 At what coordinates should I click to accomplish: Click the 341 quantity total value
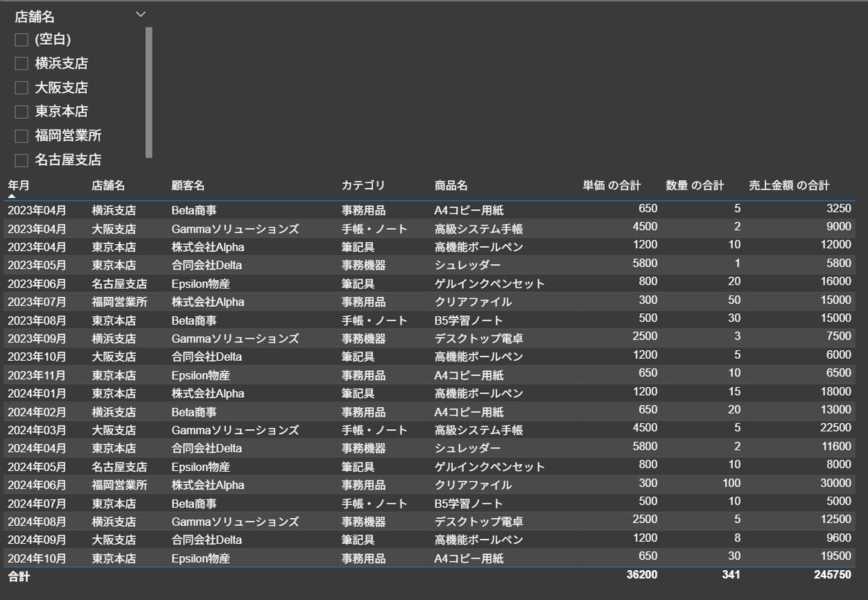click(x=731, y=575)
